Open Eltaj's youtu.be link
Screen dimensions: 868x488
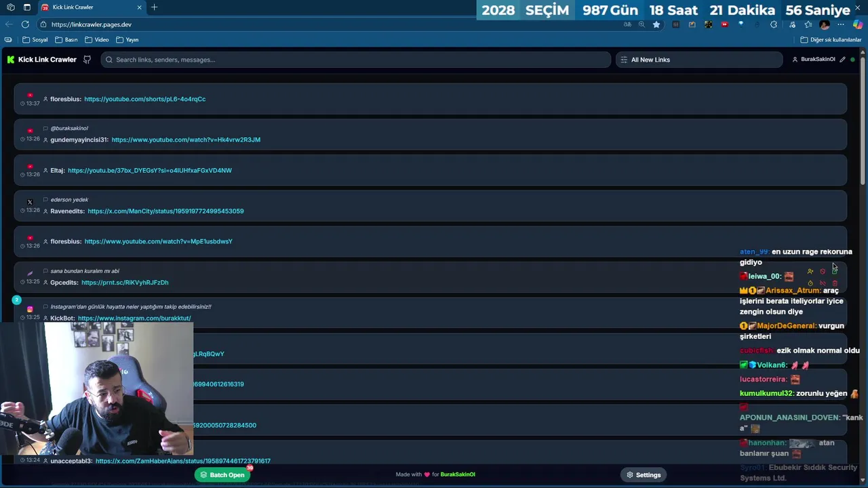tap(150, 170)
